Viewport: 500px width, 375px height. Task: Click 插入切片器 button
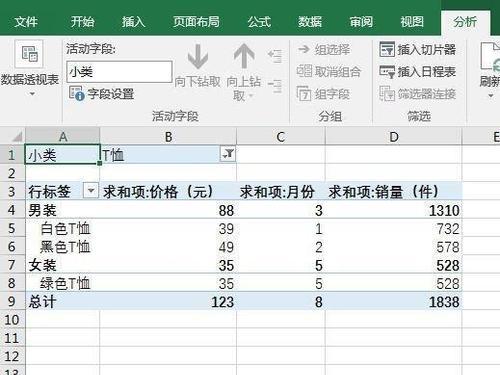[418, 50]
